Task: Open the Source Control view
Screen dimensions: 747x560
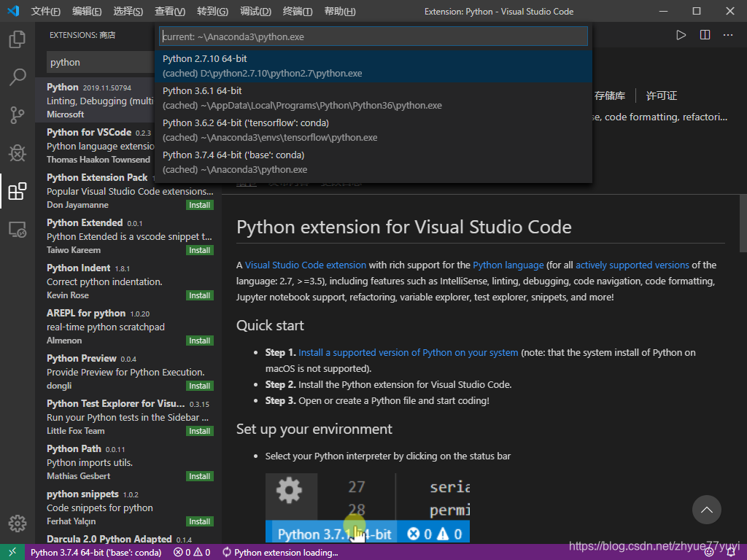Action: [18, 114]
